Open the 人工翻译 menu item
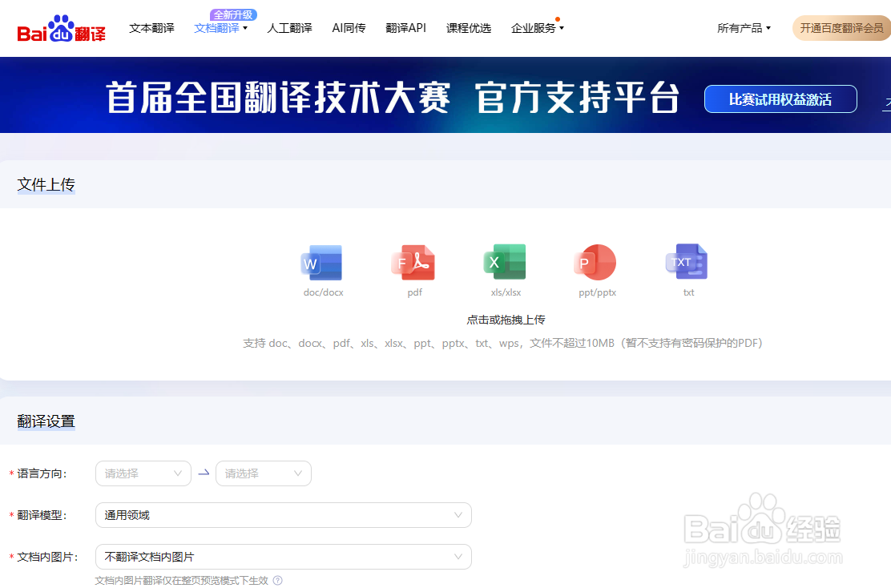This screenshot has width=891, height=588. (x=289, y=27)
